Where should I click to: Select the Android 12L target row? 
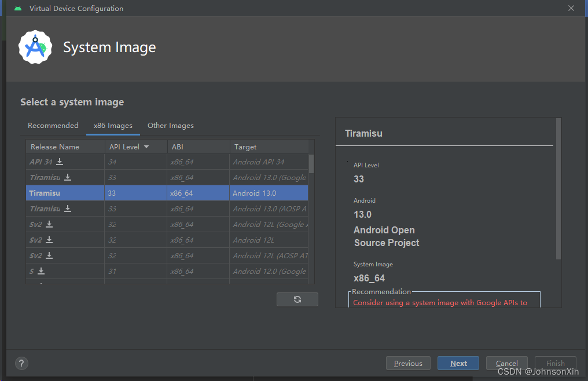(167, 240)
